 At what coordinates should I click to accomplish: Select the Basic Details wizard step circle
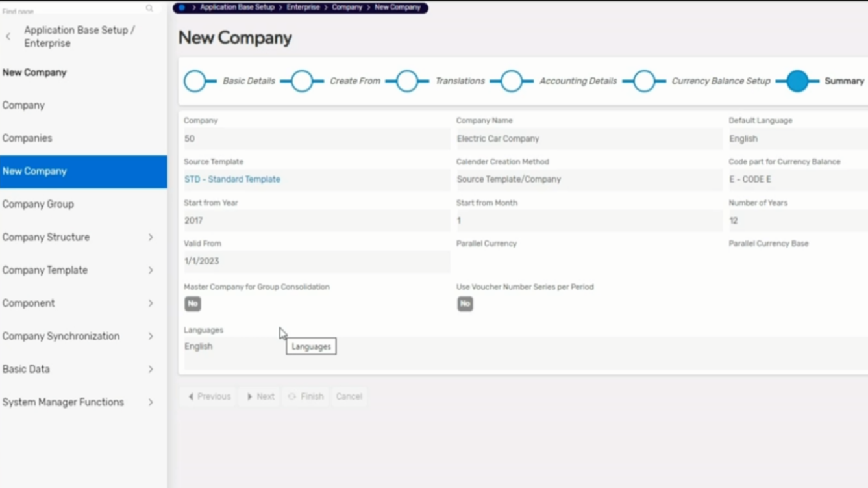196,81
